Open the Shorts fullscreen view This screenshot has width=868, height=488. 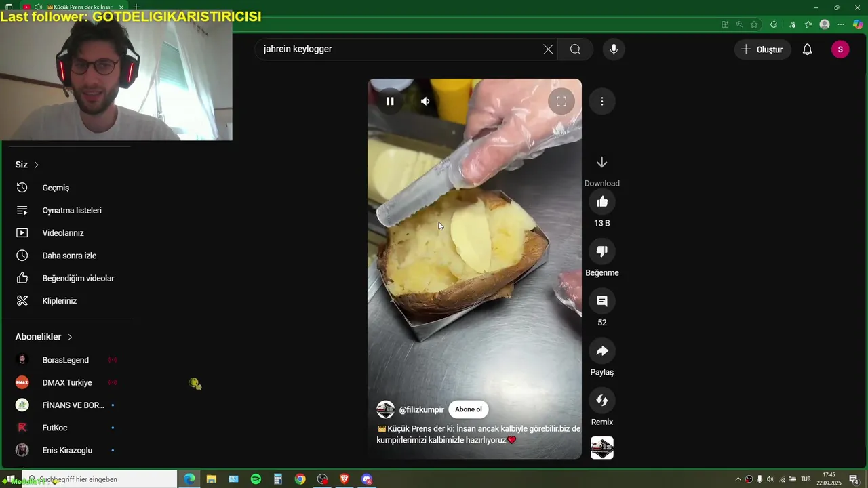[x=561, y=102]
